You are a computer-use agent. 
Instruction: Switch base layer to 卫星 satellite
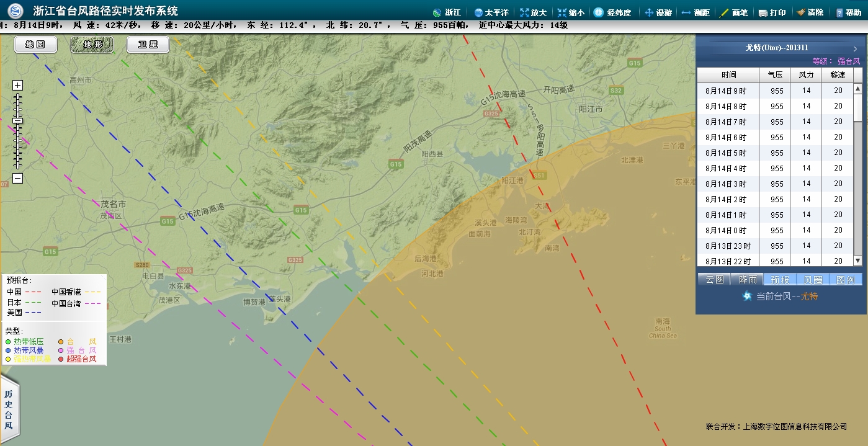(x=148, y=45)
